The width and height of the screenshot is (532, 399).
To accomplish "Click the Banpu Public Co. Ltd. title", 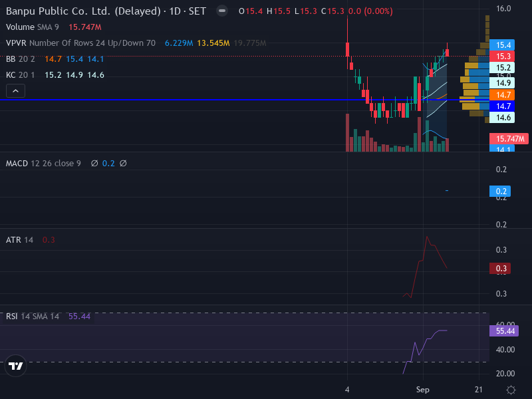I will pos(83,11).
